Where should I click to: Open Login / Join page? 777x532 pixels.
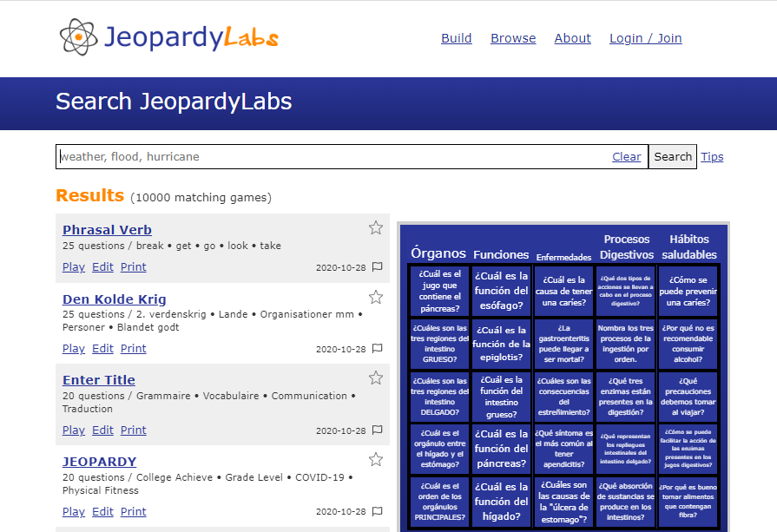click(x=646, y=38)
